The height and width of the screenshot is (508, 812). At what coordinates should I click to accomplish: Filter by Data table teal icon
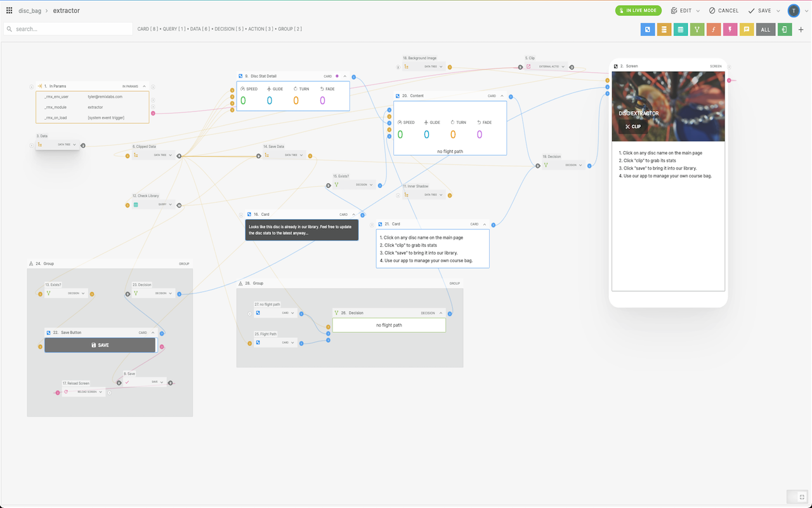(681, 29)
